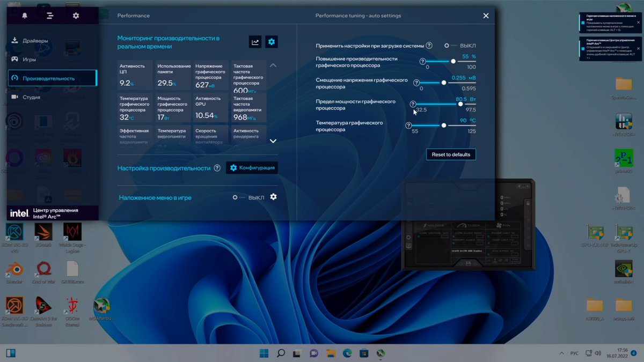Open the Драйверы section
Screen dimensions: 644x362
coord(35,41)
